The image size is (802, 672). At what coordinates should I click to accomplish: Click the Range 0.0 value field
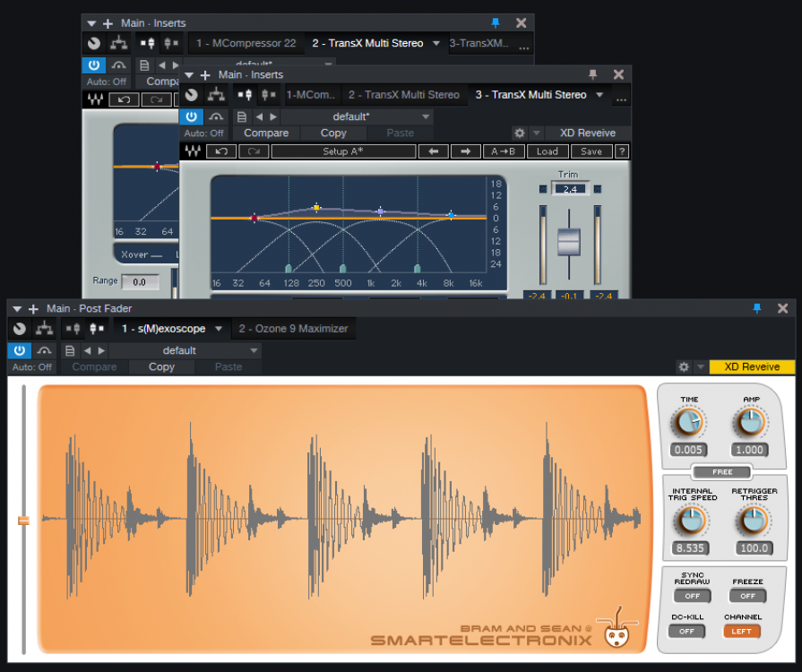(x=140, y=281)
